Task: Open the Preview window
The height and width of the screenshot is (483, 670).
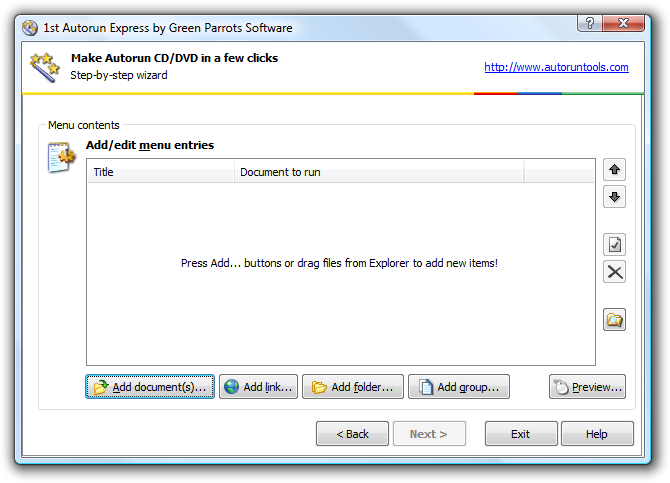Action: pos(587,387)
